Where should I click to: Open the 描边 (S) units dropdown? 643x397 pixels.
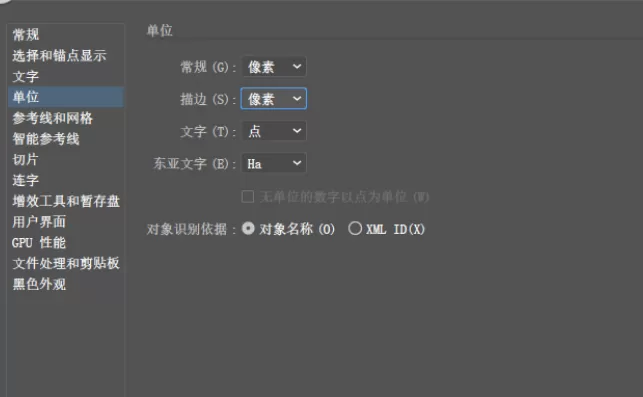(274, 99)
